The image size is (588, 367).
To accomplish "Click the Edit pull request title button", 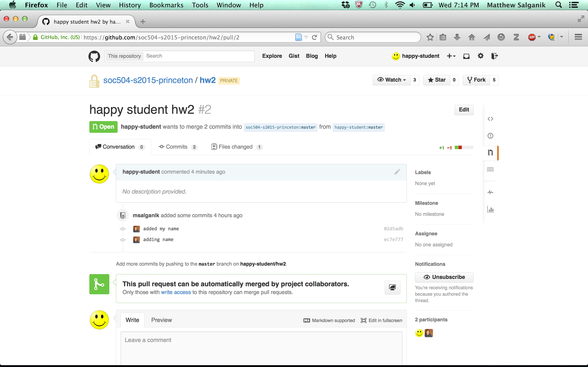I will [x=464, y=110].
